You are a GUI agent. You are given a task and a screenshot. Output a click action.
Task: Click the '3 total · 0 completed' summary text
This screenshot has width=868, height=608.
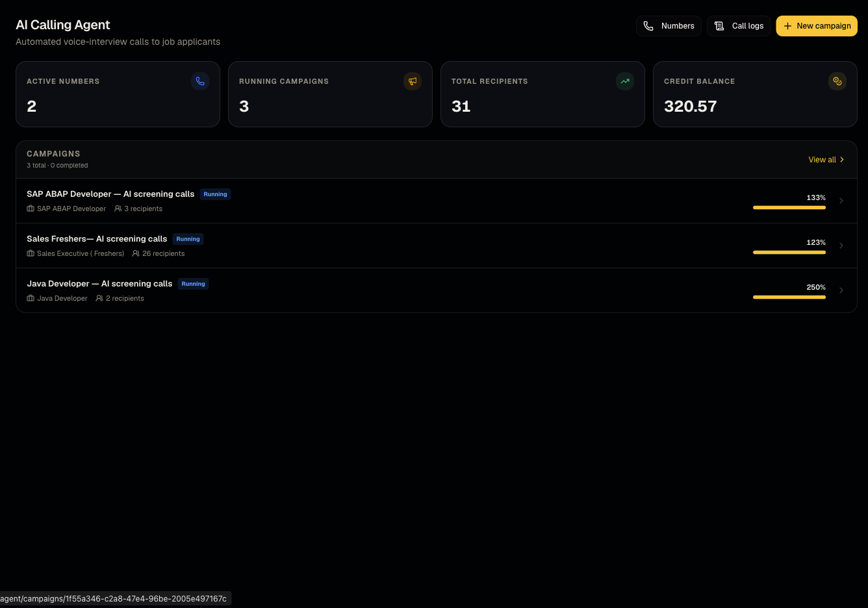tap(57, 166)
